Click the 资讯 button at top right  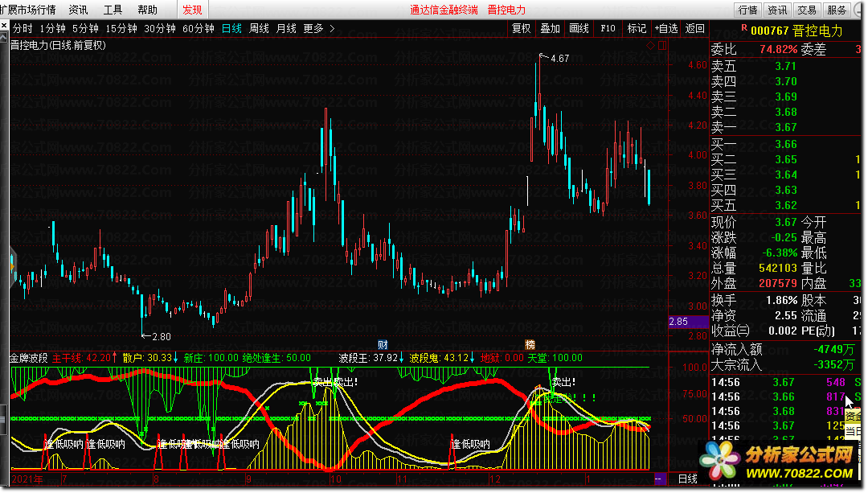pos(777,10)
